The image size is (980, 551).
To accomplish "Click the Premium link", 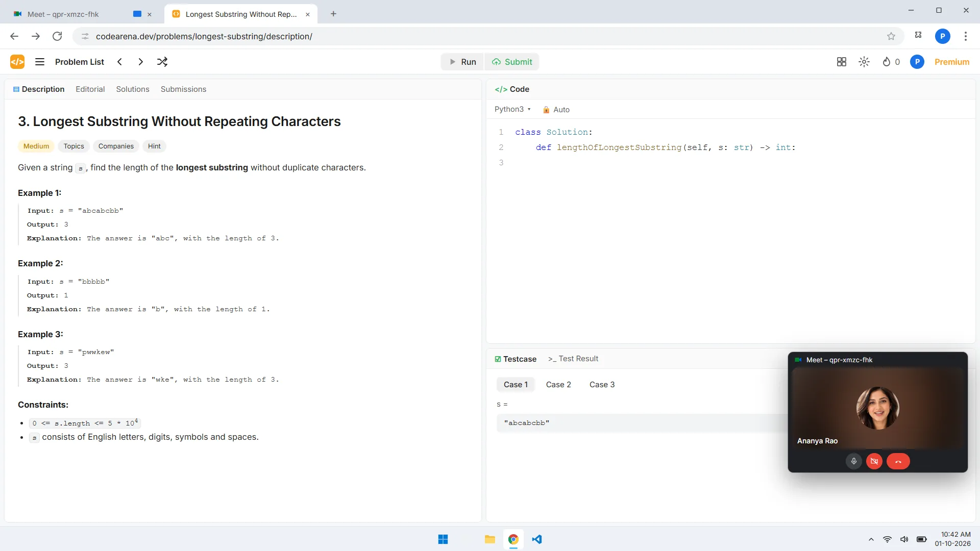I will pos(952,62).
